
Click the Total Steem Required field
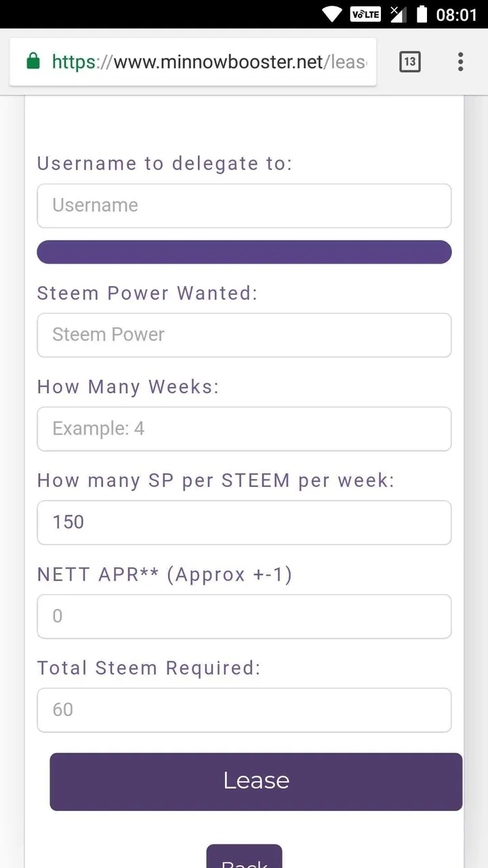coord(244,710)
